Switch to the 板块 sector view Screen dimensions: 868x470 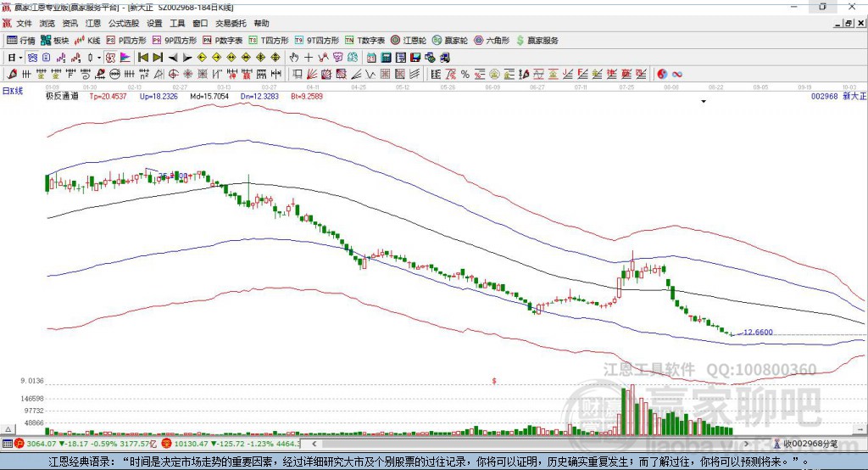(x=55, y=41)
